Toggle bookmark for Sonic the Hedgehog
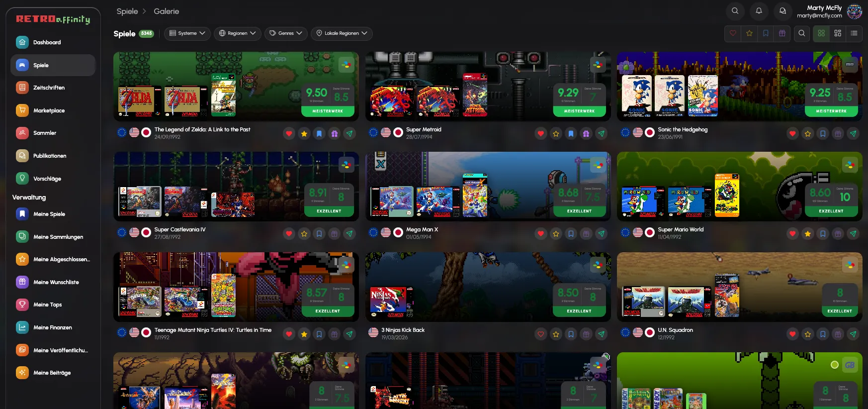The width and height of the screenshot is (868, 409). [823, 133]
